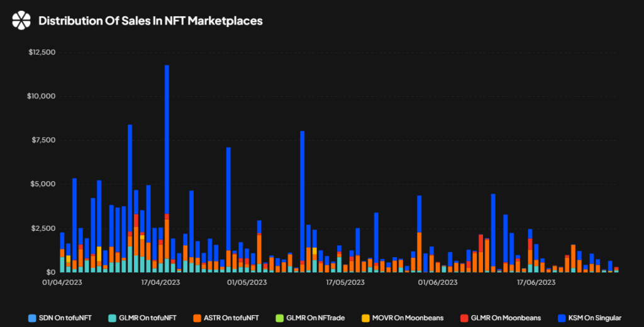The width and height of the screenshot is (644, 327).
Task: Click the 01/04/2023 date label
Action: tap(62, 282)
